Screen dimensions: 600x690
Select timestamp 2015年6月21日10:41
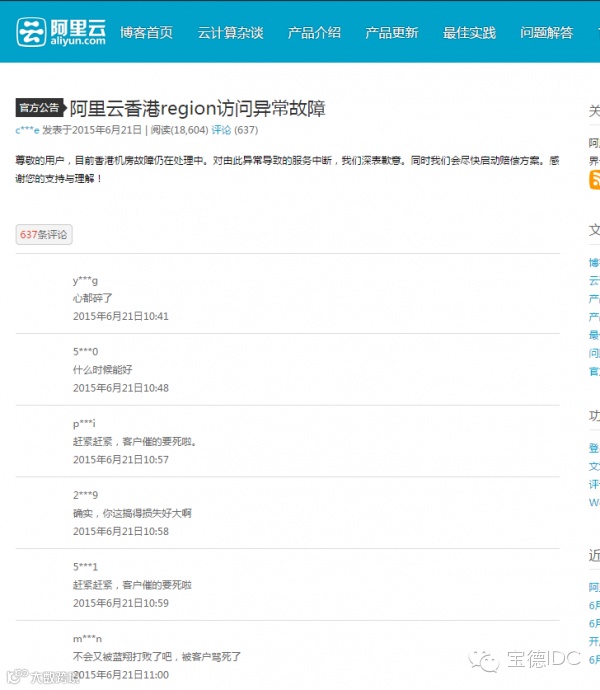tap(121, 316)
